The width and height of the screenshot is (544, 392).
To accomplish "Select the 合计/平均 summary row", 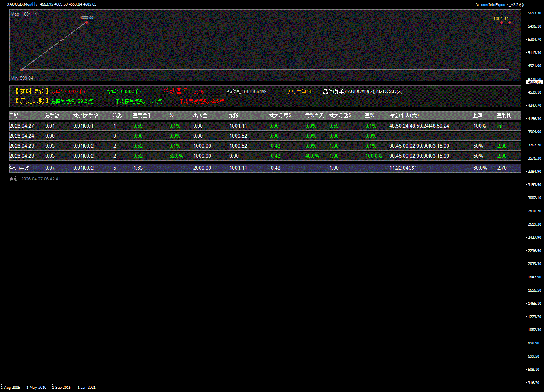I will 19,168.
